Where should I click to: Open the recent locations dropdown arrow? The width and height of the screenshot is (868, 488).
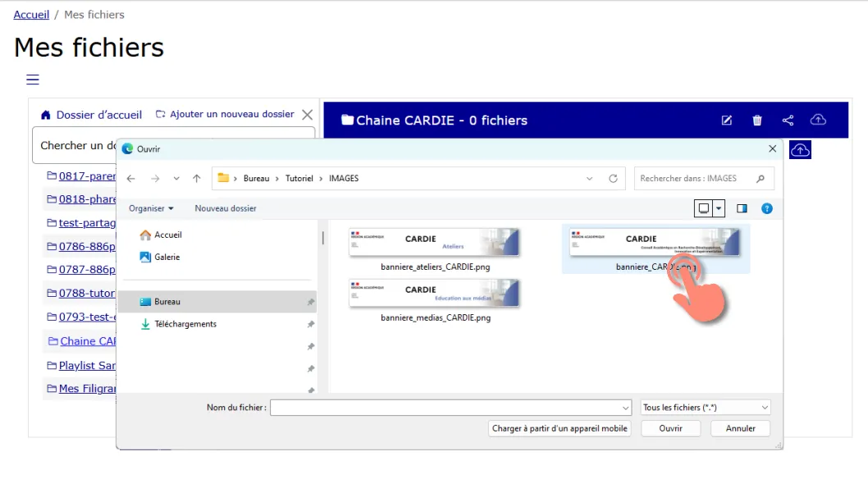(176, 178)
